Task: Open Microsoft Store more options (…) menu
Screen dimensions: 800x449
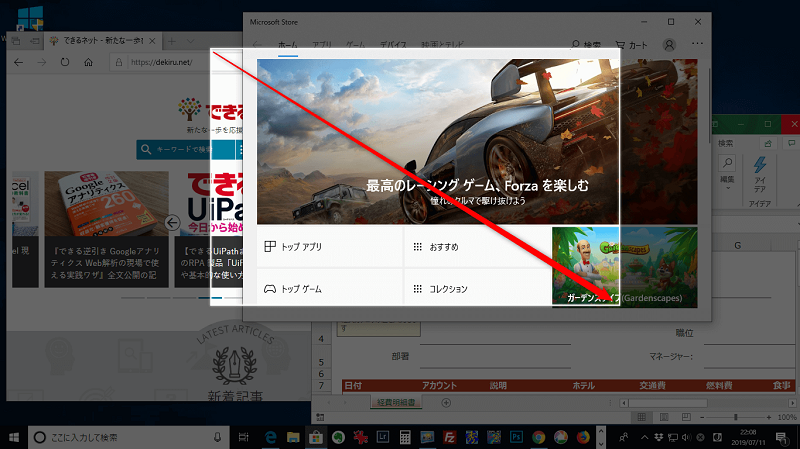Action: click(697, 45)
